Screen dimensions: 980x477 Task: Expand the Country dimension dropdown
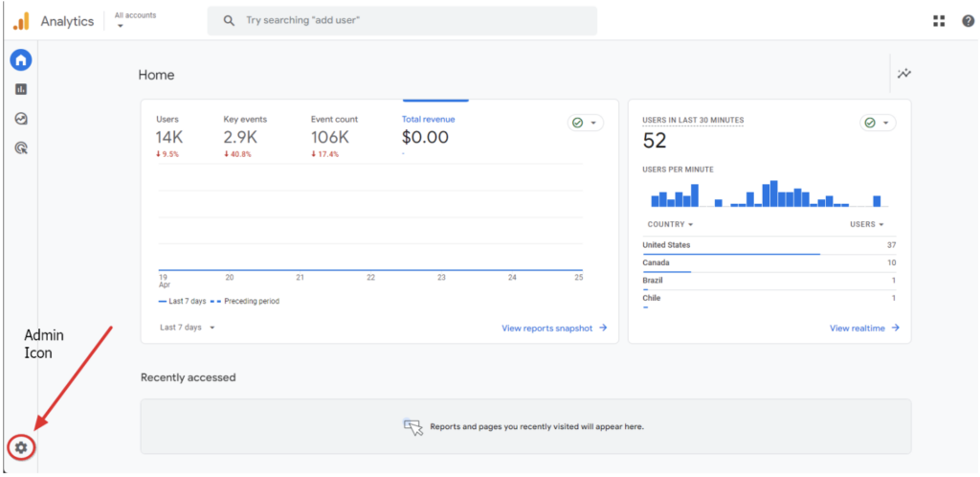[670, 224]
